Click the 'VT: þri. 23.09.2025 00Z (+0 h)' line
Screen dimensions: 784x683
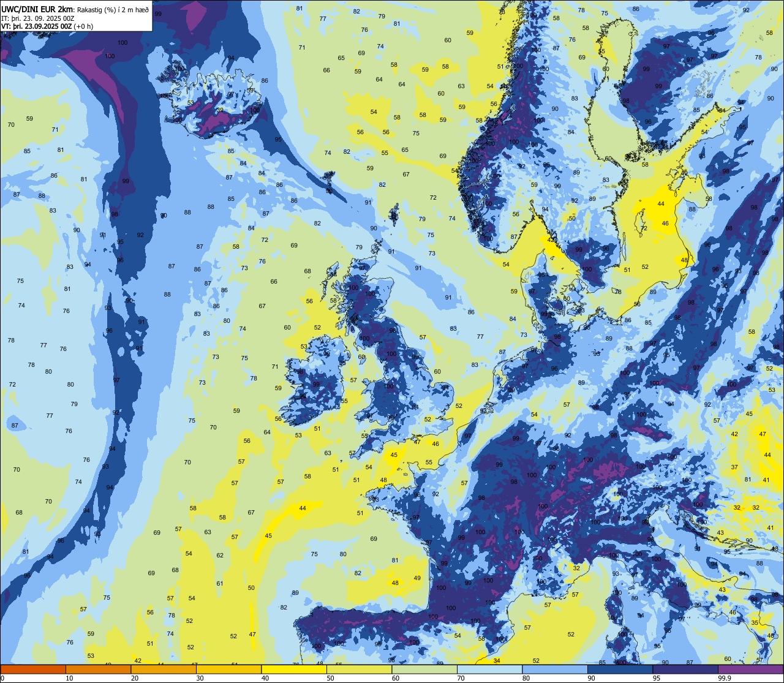point(47,26)
